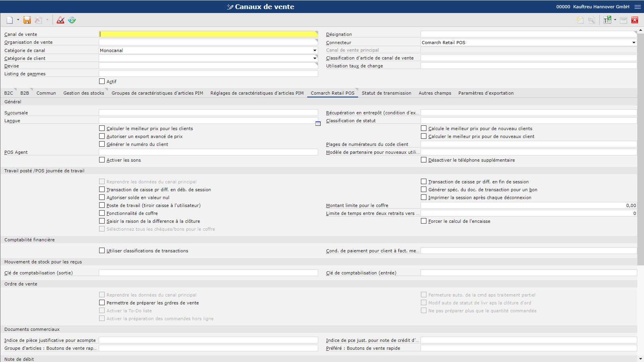This screenshot has height=362, width=644.
Task: Refresh data with the circular arrows icon
Action: (x=72, y=20)
